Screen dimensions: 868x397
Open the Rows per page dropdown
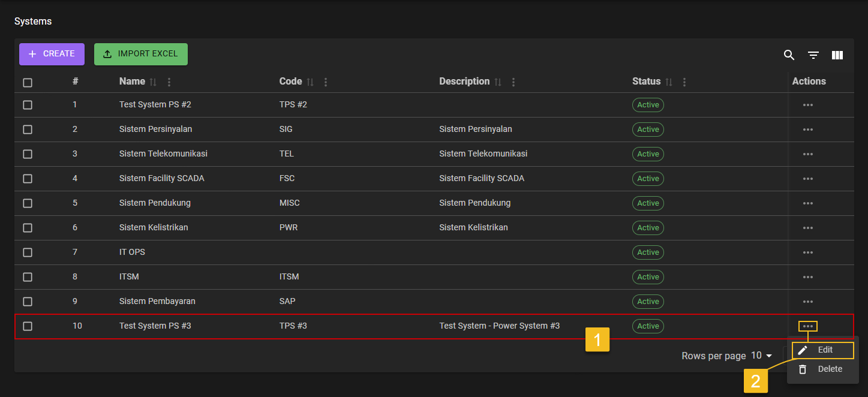click(x=761, y=355)
